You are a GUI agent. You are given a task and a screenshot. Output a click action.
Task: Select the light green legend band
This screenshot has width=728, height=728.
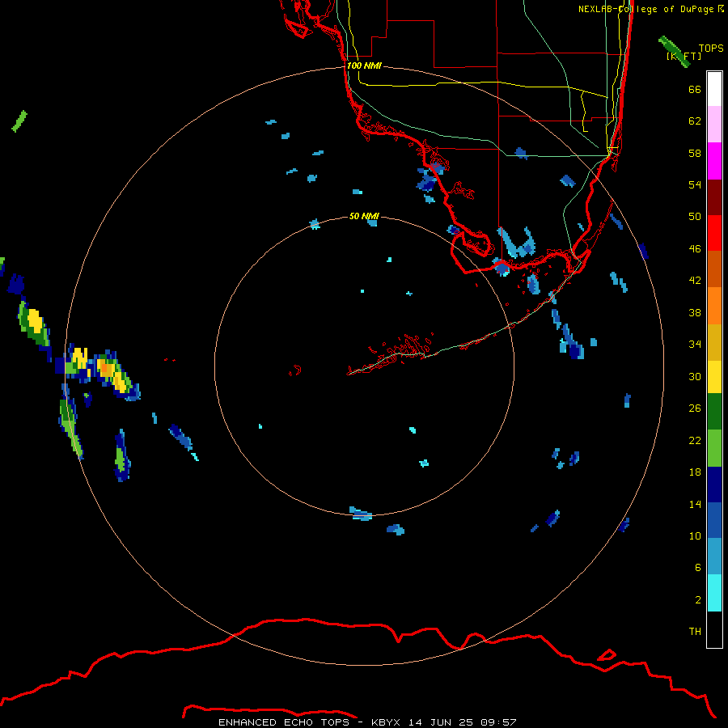[x=714, y=448]
